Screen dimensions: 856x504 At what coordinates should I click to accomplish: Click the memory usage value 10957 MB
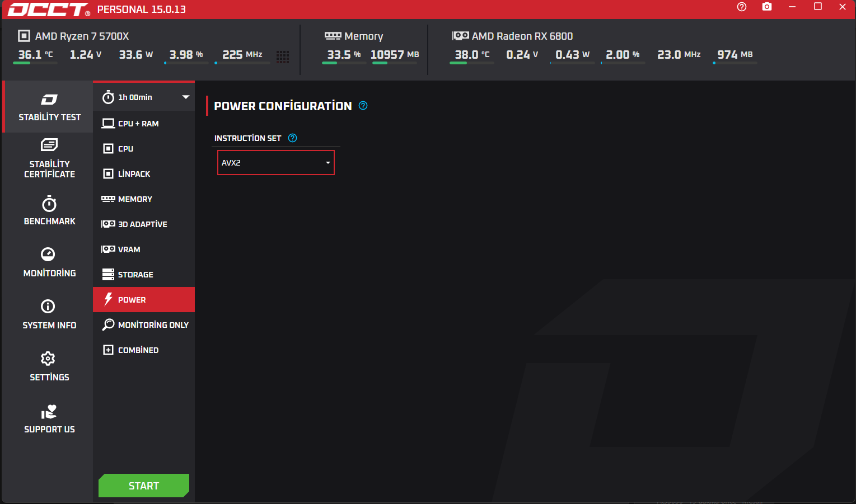tap(395, 55)
